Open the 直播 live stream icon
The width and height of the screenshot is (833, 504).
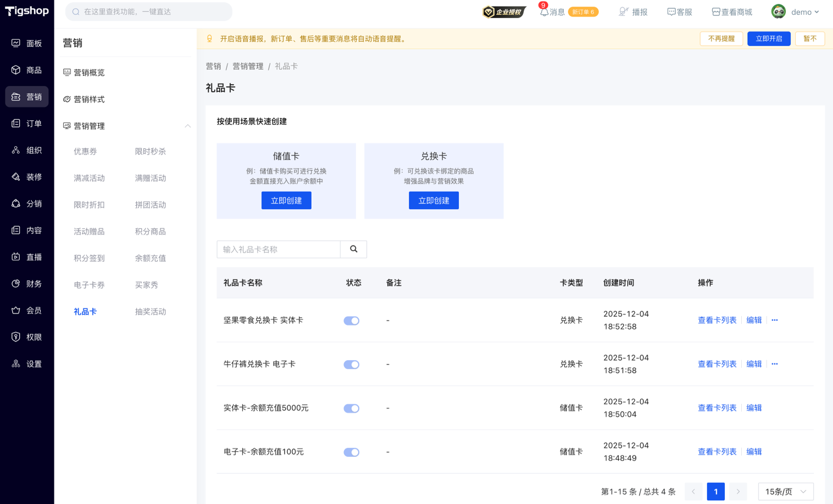pos(16,257)
